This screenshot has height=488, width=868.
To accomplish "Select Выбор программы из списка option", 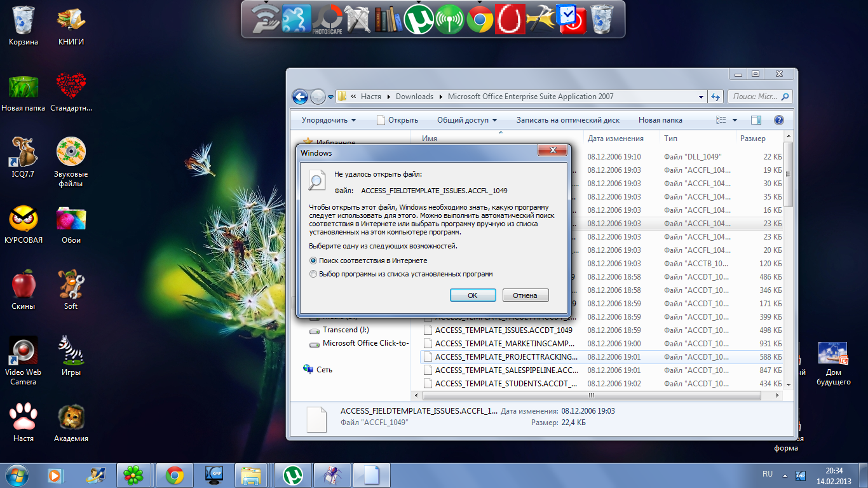I will 401,274.
